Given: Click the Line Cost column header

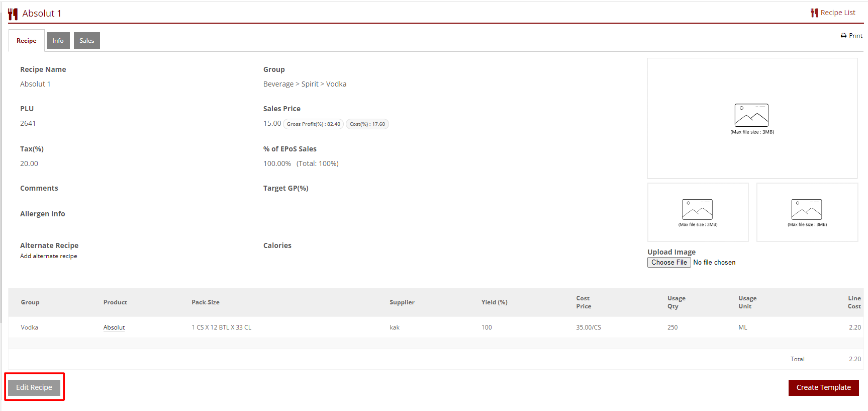Looking at the screenshot, I should click(854, 302).
